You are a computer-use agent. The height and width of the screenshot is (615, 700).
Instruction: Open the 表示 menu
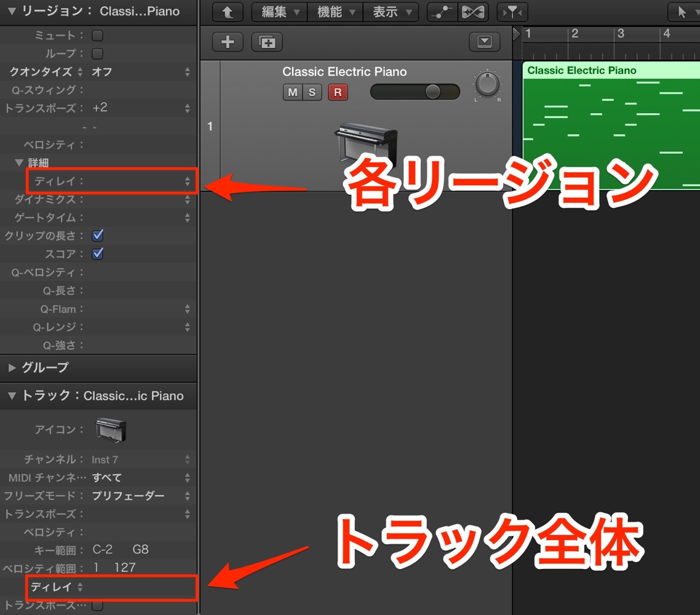[391, 12]
